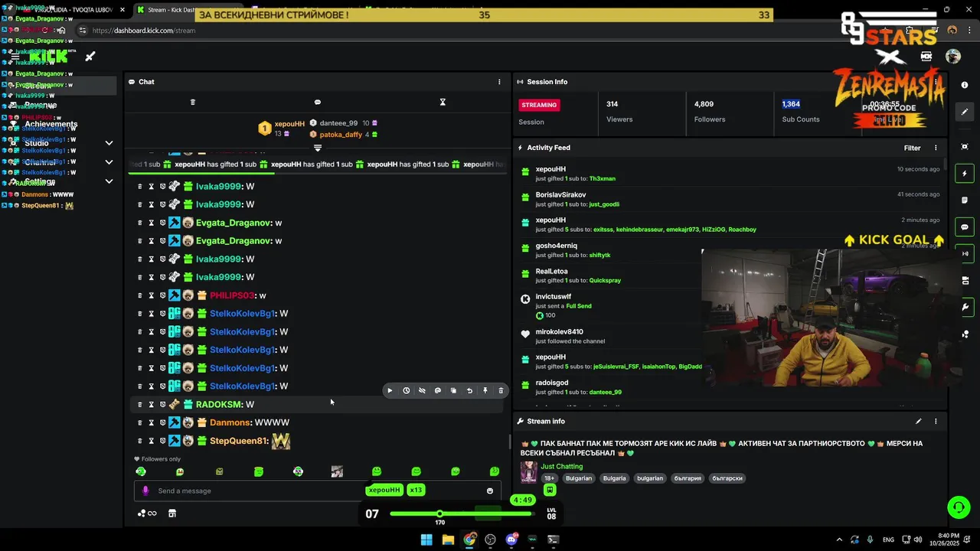Open the focus frame icon in right sidebar
Image resolution: width=980 pixels, height=551 pixels.
click(965, 146)
